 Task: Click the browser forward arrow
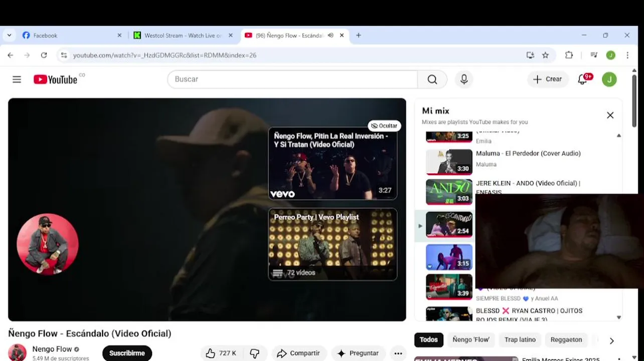27,55
